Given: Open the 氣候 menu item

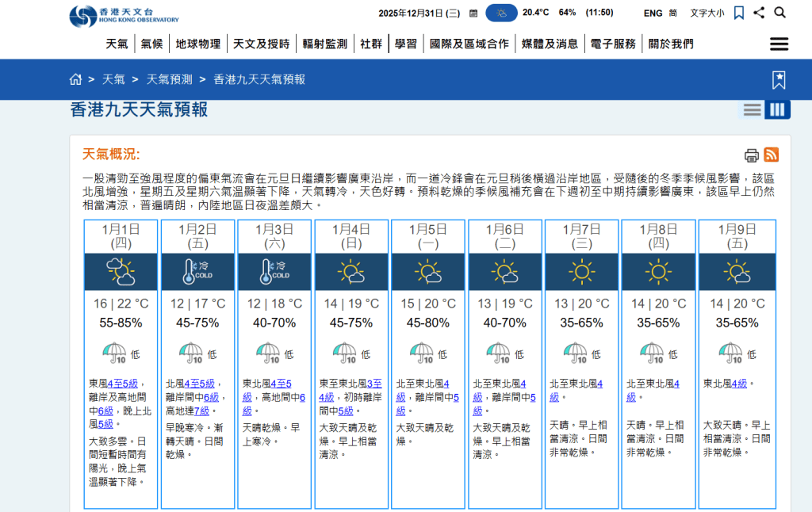Looking at the screenshot, I should pyautogui.click(x=151, y=44).
